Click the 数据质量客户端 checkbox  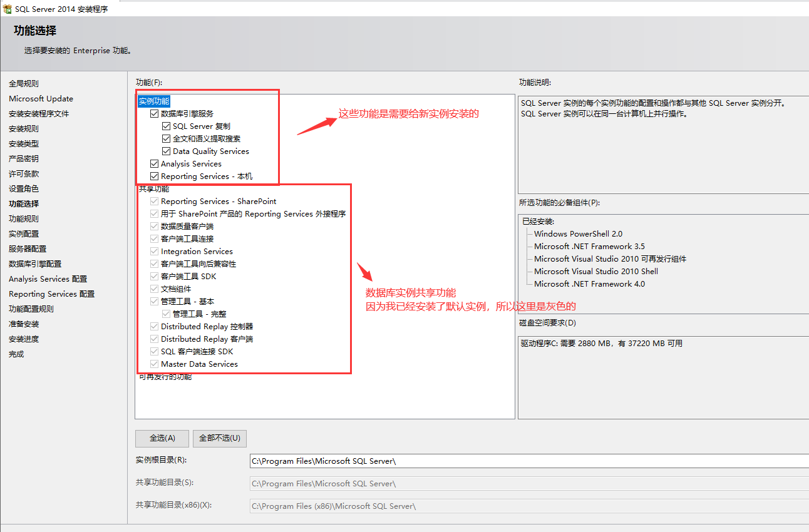154,227
